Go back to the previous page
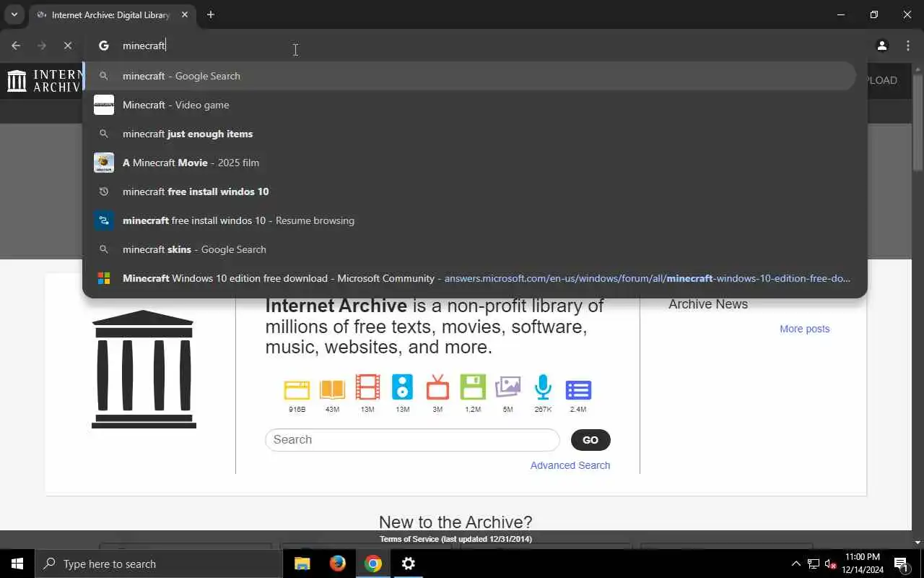The height and width of the screenshot is (578, 924). [16, 46]
